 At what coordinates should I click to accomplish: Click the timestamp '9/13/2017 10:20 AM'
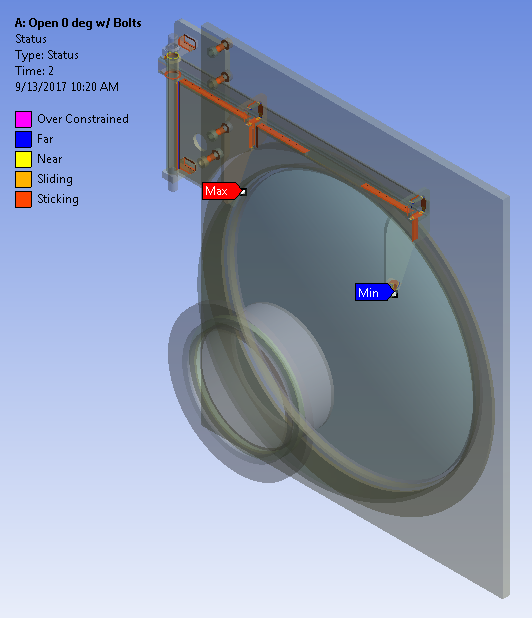coord(67,87)
